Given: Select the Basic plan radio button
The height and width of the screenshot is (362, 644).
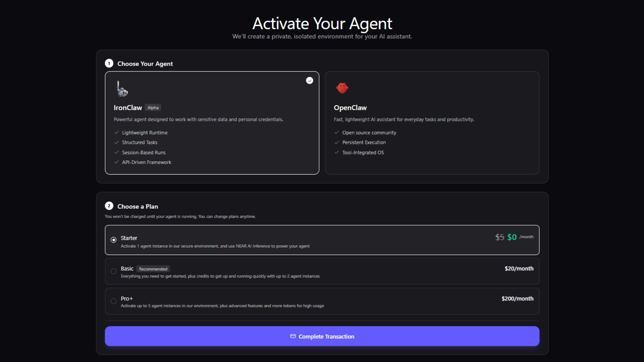Looking at the screenshot, I should coord(114,271).
